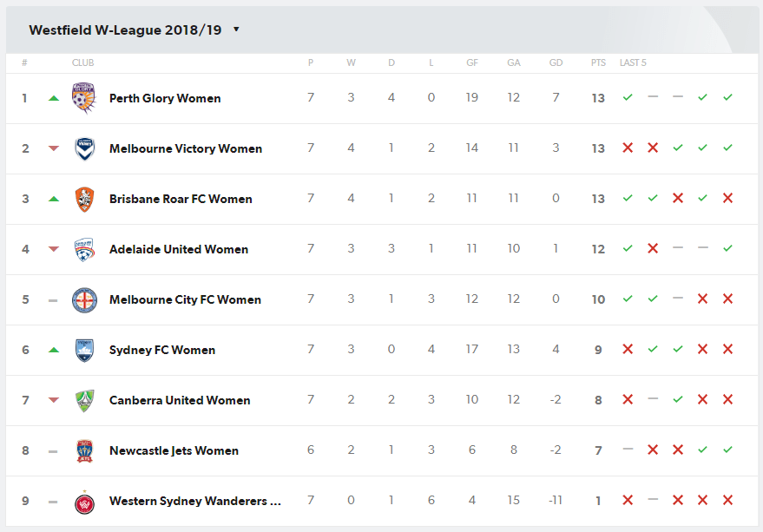Click the Melbourne Victory Women club logo
Image resolution: width=763 pixels, height=532 pixels.
85,148
